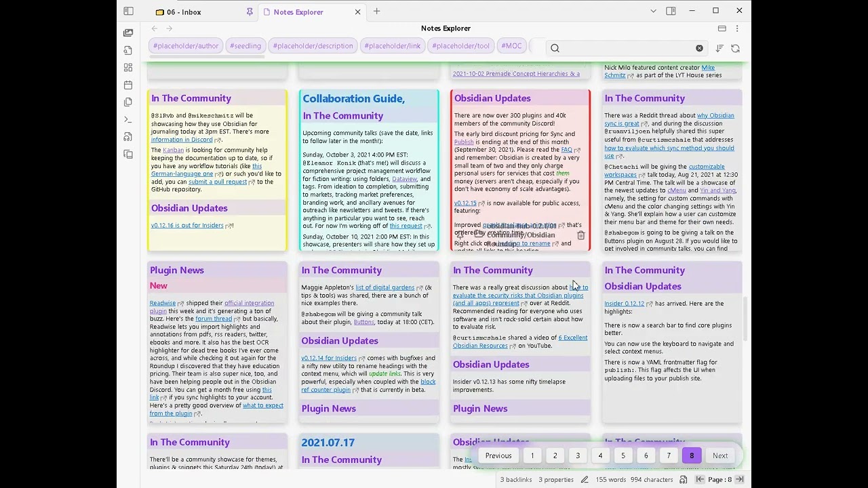
Task: Click the bottom stacked cards ribbon icon
Action: pos(128,155)
